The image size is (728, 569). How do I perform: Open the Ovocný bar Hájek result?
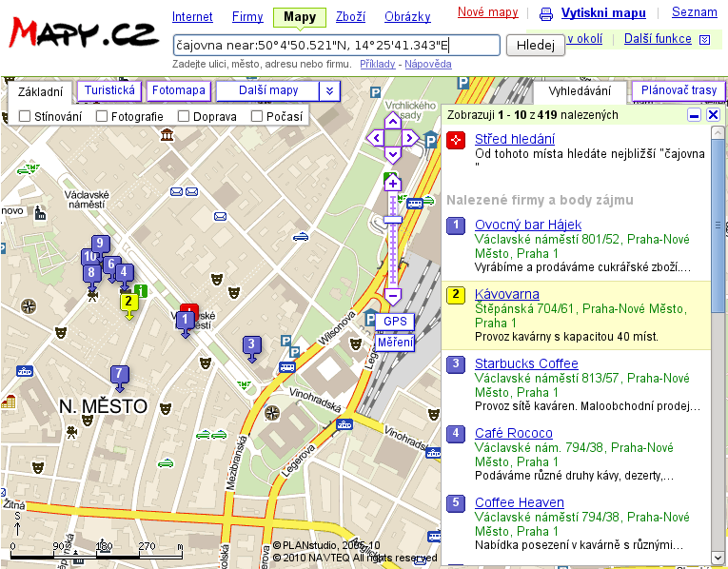click(x=528, y=225)
